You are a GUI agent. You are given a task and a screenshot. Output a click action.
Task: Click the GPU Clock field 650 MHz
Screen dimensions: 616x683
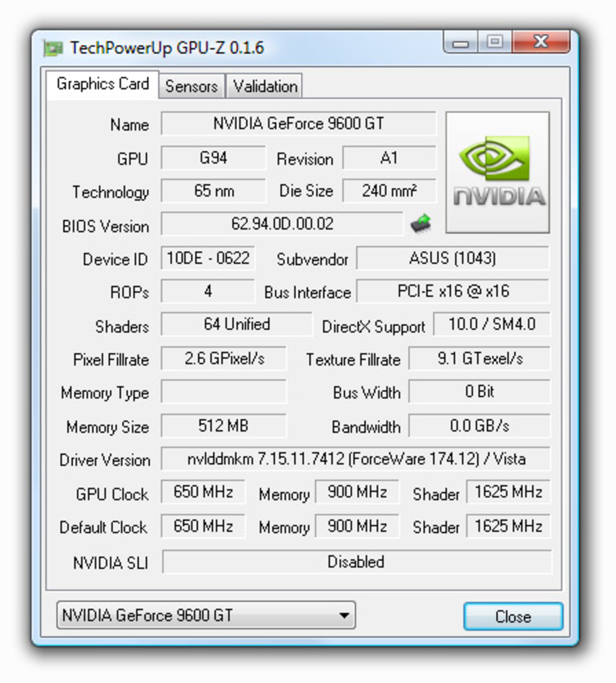[x=203, y=492]
